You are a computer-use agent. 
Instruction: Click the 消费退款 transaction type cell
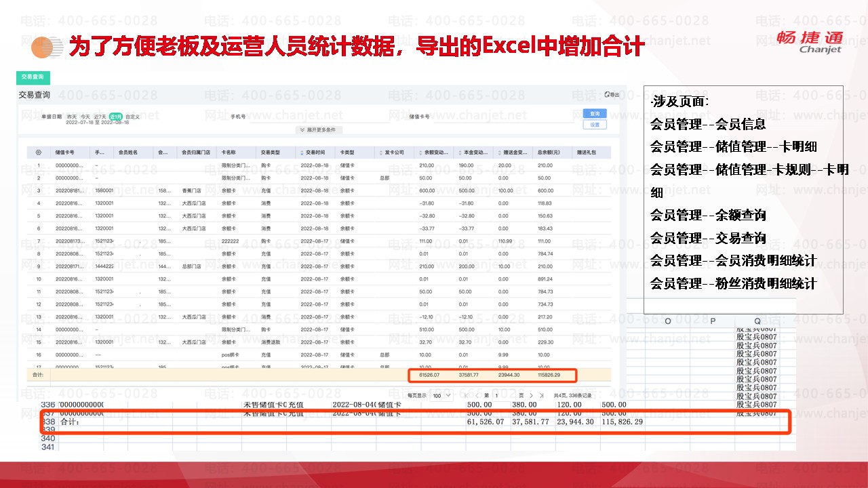271,342
